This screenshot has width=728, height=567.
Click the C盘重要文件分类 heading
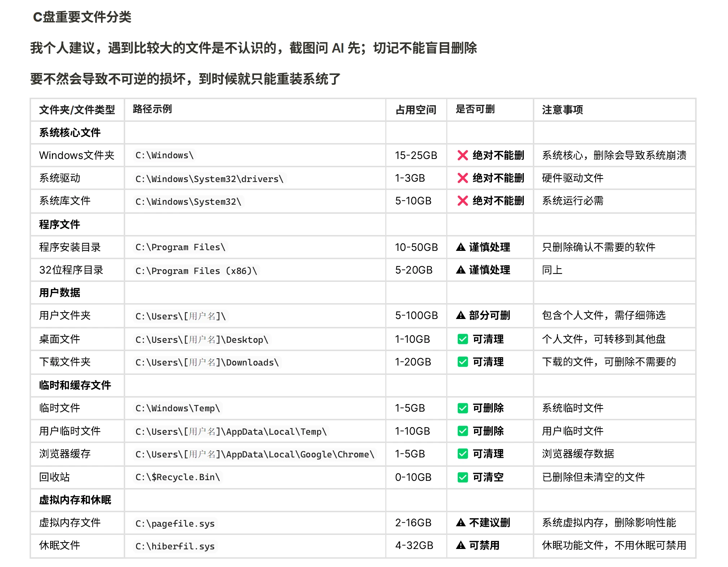[82, 17]
